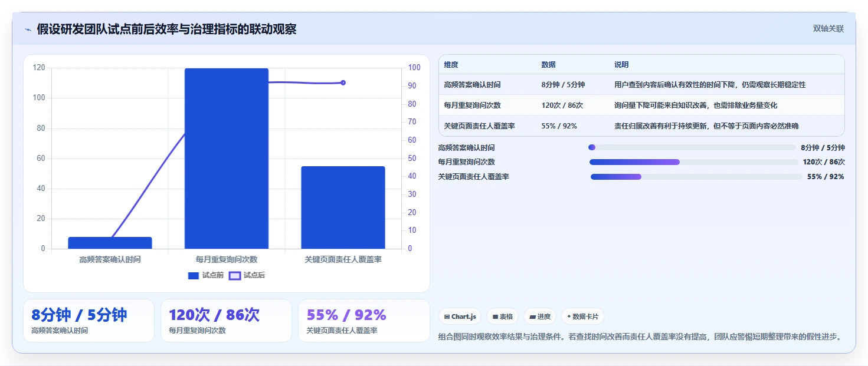Click 120次 / 86次 value beside the progress bar
Image resolution: width=868 pixels, height=366 pixels.
coord(824,162)
